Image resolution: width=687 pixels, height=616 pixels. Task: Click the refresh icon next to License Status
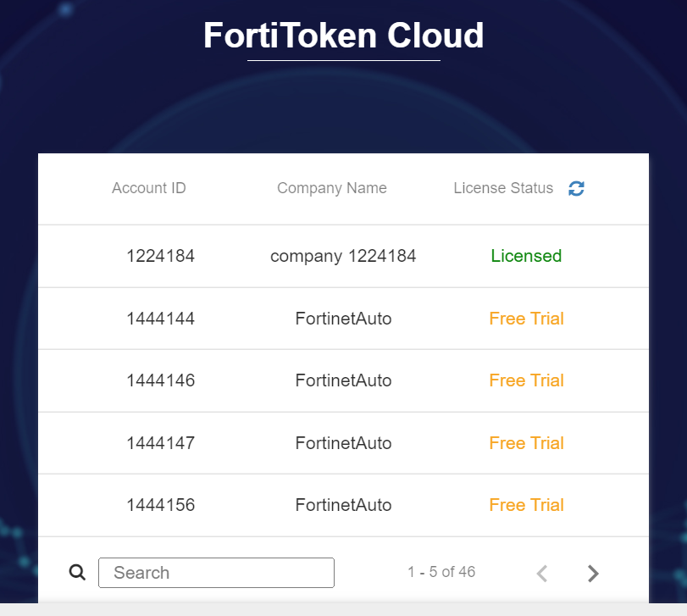tap(576, 188)
